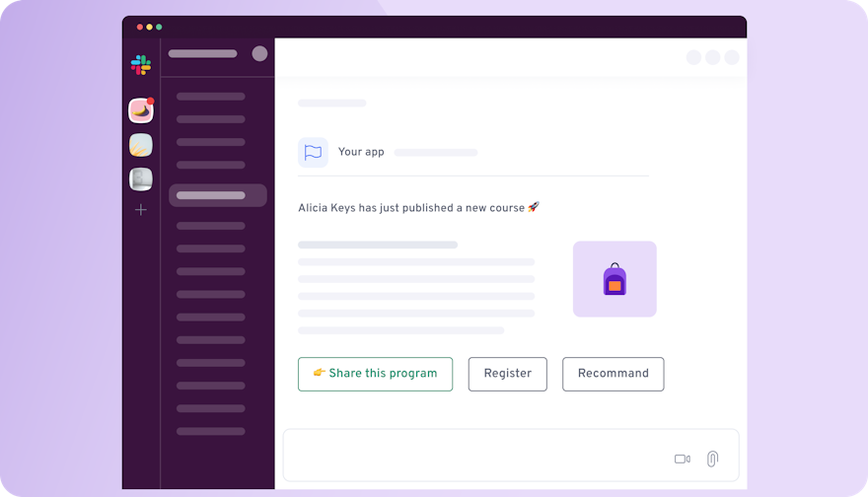Click the Register button

coord(508,374)
